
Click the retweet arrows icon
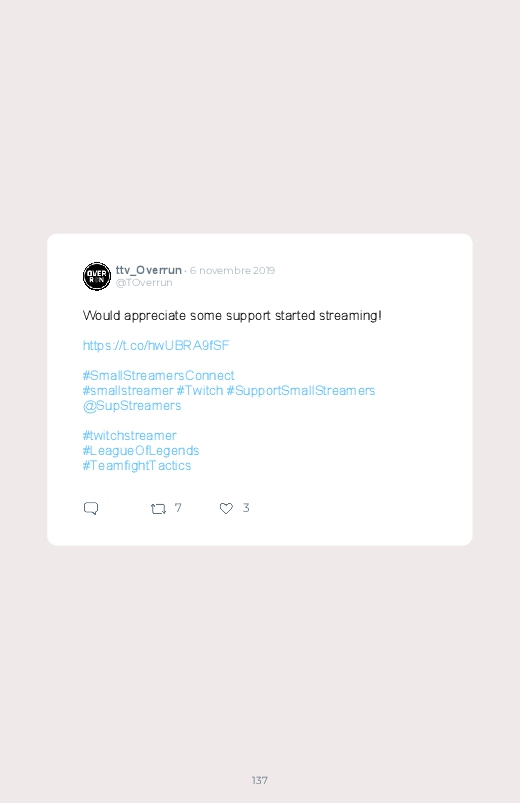tap(158, 509)
